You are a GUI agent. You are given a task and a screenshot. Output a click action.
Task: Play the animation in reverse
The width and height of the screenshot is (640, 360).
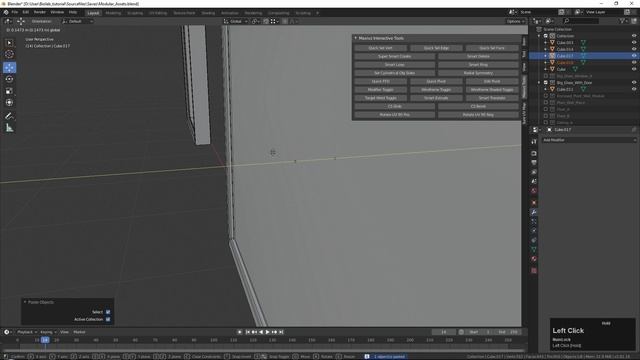click(261, 332)
